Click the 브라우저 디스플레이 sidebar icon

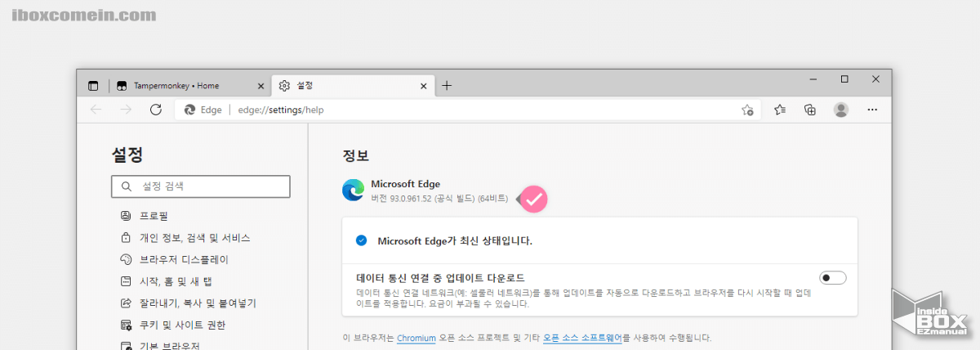pyautogui.click(x=126, y=260)
